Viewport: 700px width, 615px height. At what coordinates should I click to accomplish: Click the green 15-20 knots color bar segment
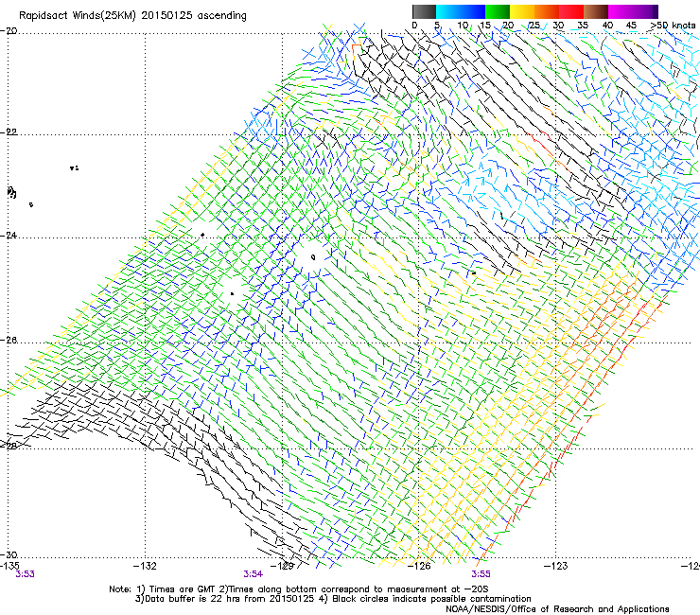tap(498, 11)
